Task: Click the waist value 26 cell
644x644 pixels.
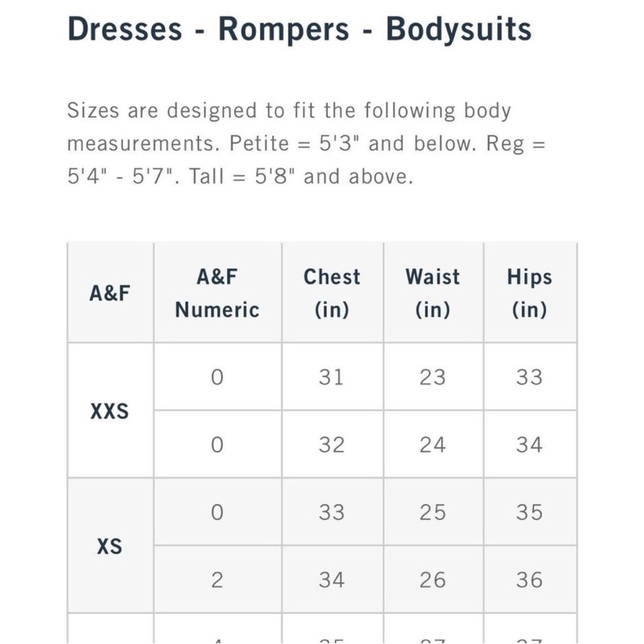Action: (432, 580)
